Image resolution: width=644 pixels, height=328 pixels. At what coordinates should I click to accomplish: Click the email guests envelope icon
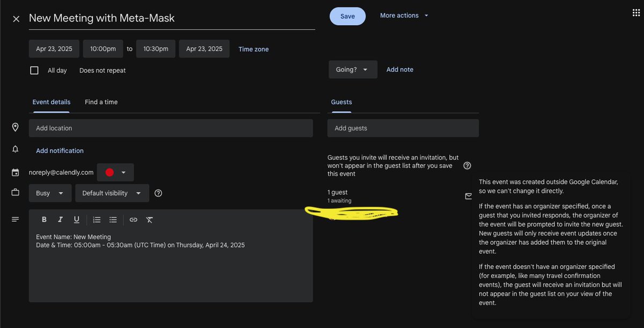click(x=469, y=196)
